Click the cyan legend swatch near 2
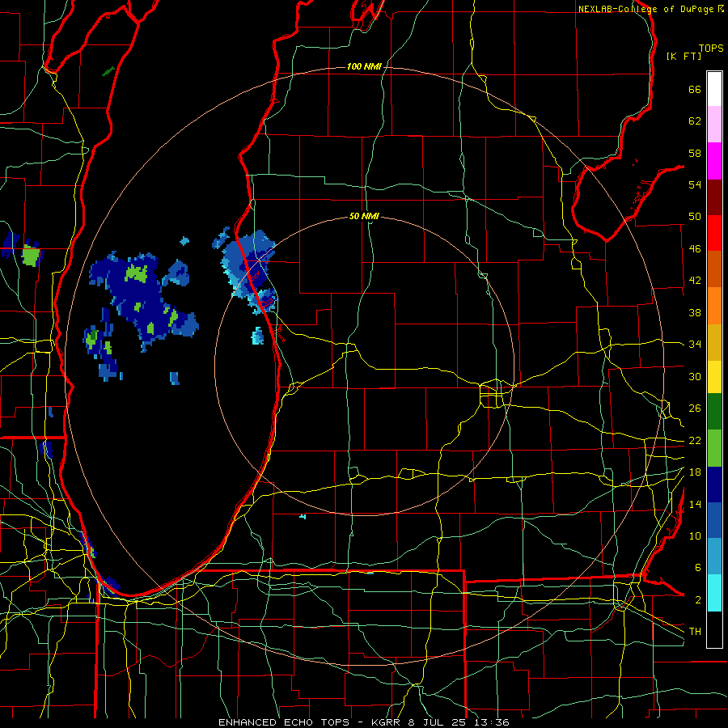728x728 pixels. point(714,593)
